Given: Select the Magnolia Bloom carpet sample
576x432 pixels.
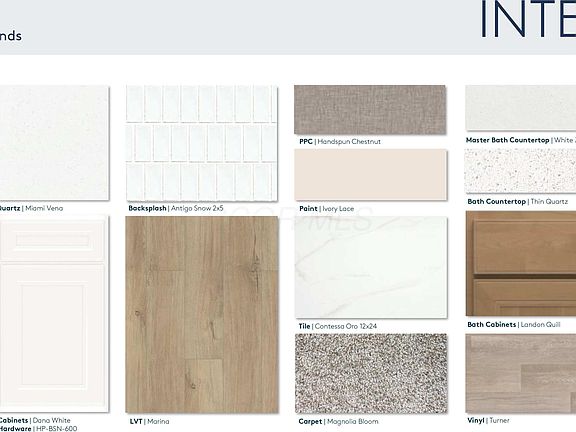Looking at the screenshot, I should (x=371, y=373).
